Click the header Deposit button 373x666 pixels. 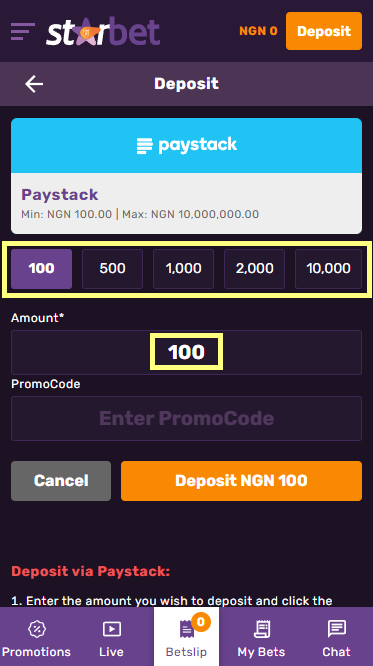[x=324, y=31]
